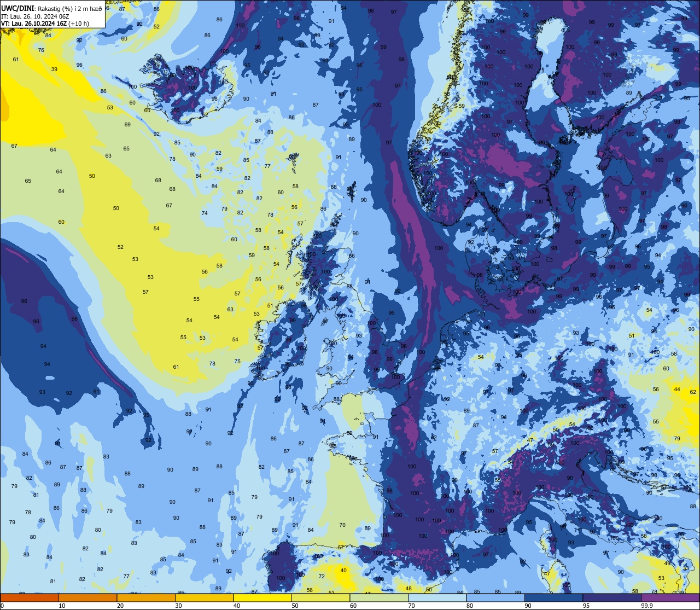The width and height of the screenshot is (700, 610).
Task: Click the 95–99.9 navy legend segment
Action: click(612, 597)
